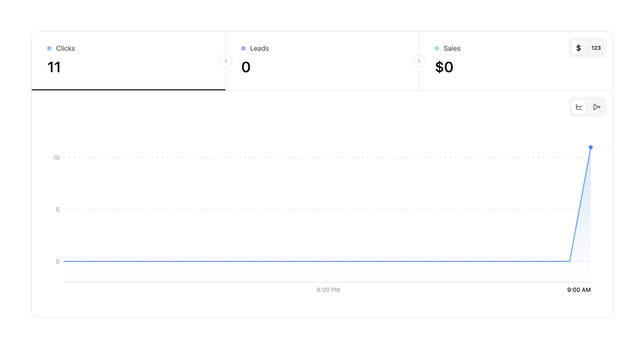Toggle Sales values to dollar format
Screen dimensions: 644x349
tap(579, 48)
